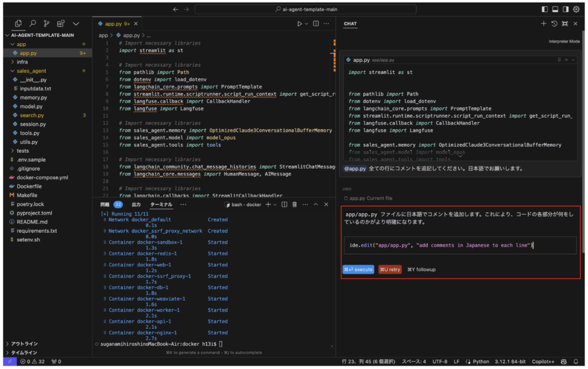Start a new chat with the plus icon
The height and width of the screenshot is (369, 588).
(543, 24)
